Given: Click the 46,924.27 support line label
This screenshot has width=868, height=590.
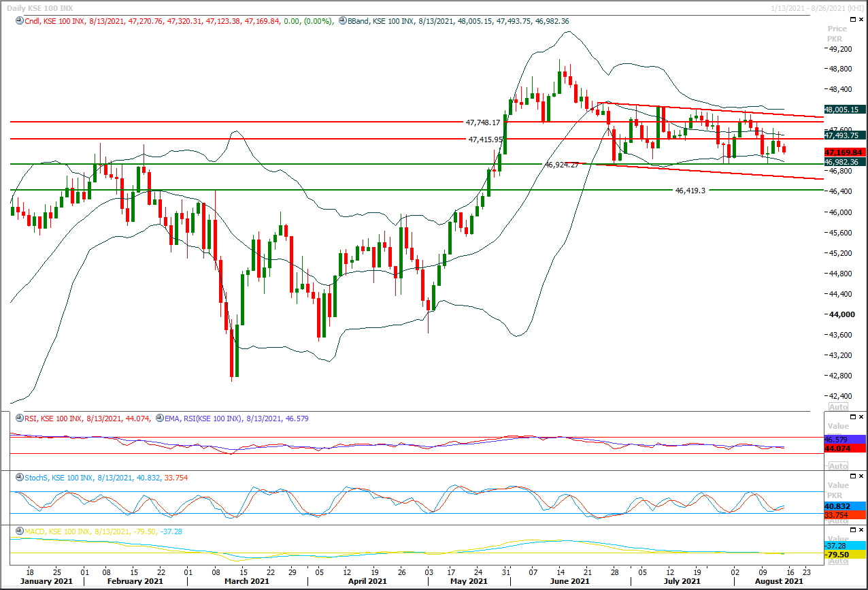Looking at the screenshot, I should pos(561,165).
